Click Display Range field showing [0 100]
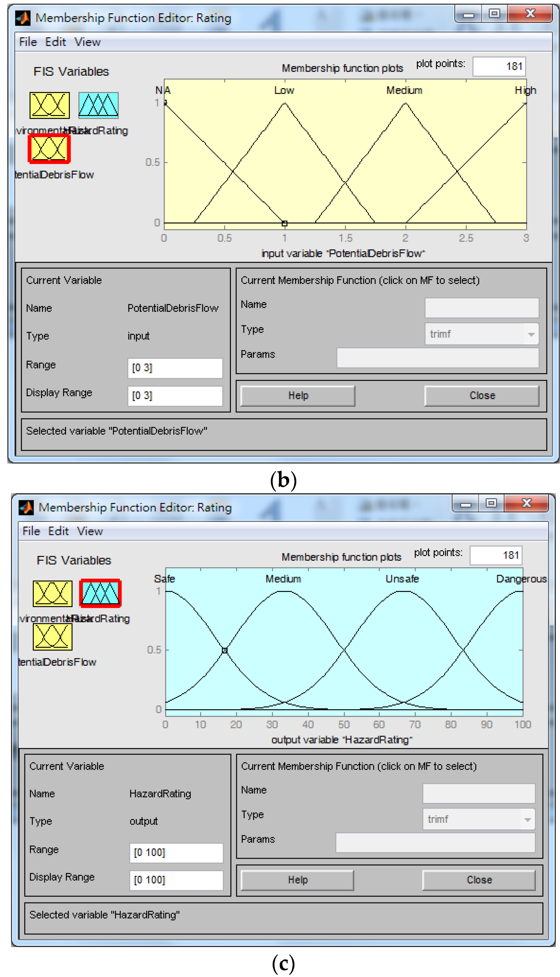The image size is (560, 977). coord(176,880)
